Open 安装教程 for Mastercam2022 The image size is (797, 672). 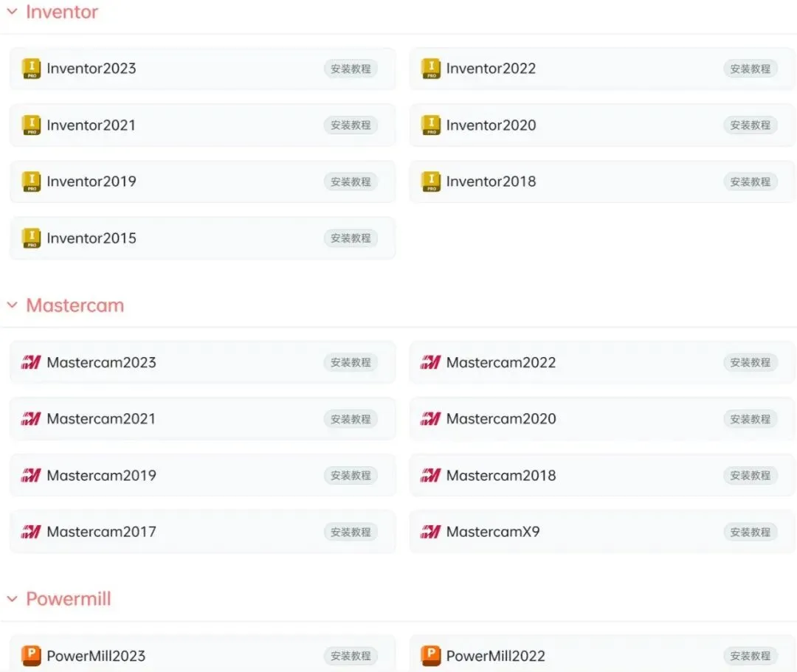coord(751,362)
